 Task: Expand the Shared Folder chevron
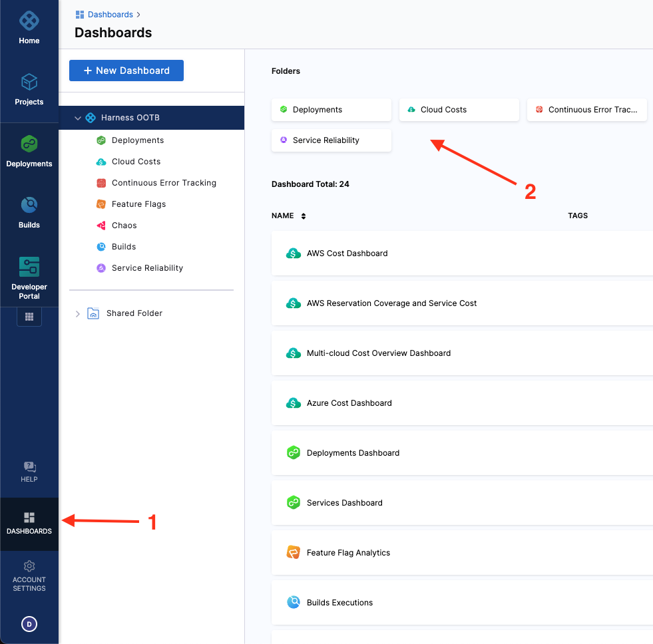point(78,313)
